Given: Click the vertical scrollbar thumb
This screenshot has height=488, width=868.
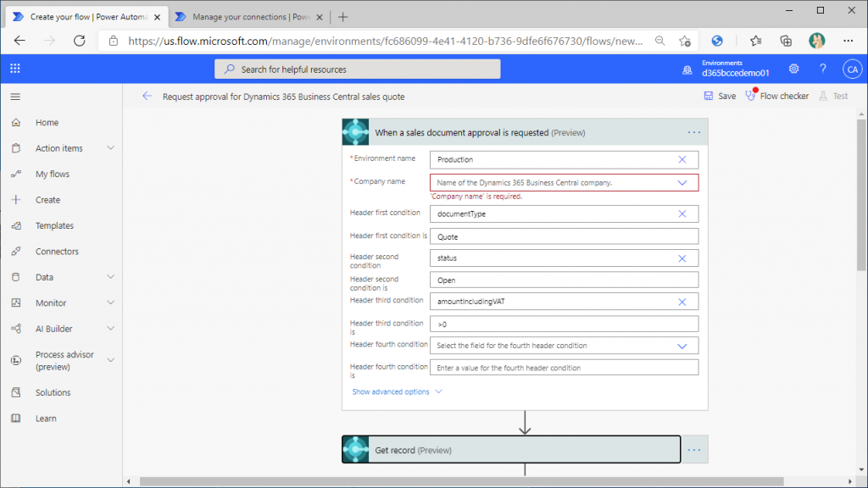Looking at the screenshot, I should 861,195.
